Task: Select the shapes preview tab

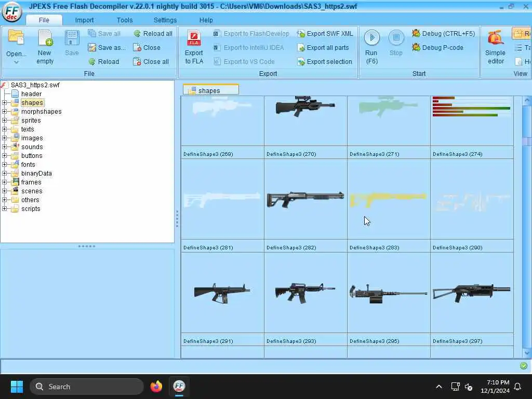Action: pos(211,90)
